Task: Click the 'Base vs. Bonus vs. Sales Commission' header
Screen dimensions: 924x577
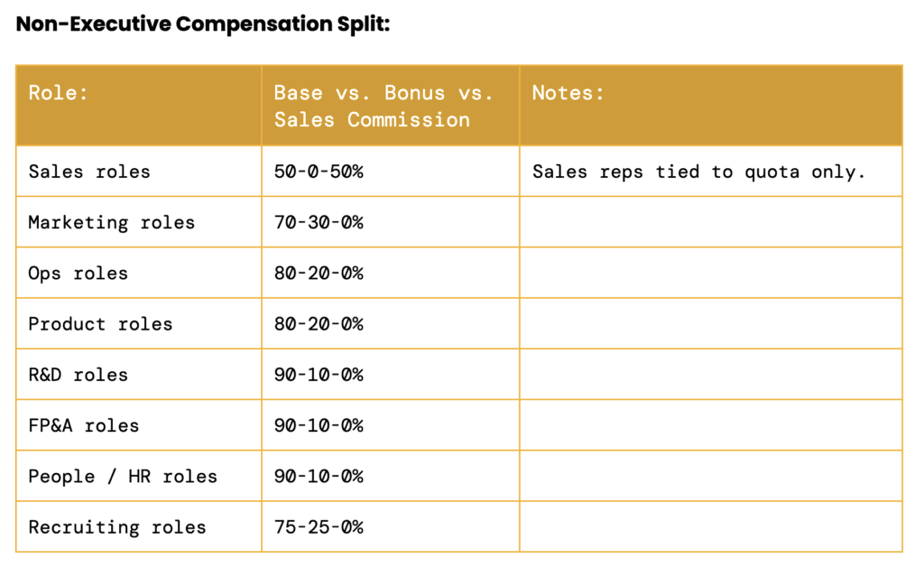Action: (383, 106)
